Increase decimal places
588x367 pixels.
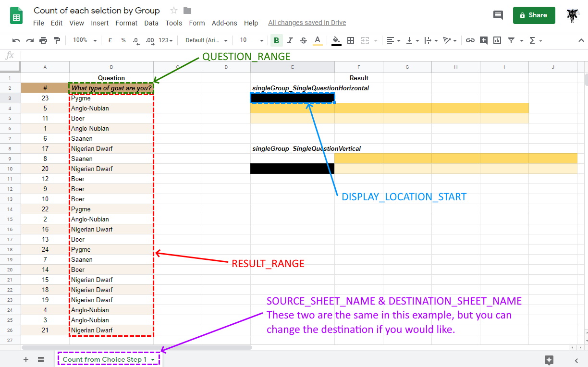tap(150, 40)
